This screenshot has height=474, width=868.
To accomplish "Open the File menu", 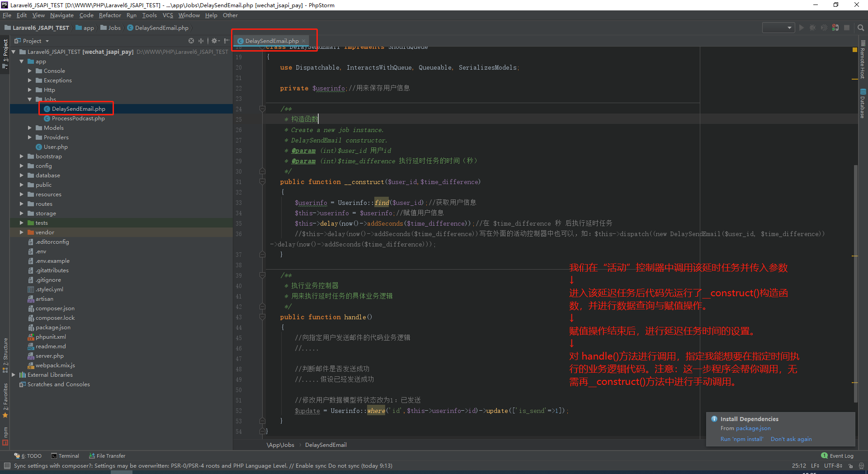I will [7, 15].
